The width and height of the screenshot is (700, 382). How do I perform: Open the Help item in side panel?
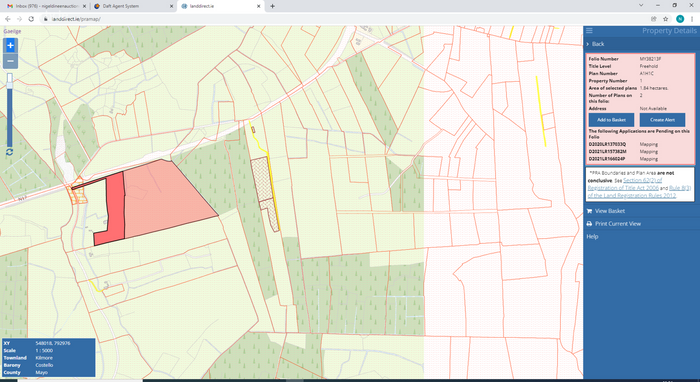(592, 237)
